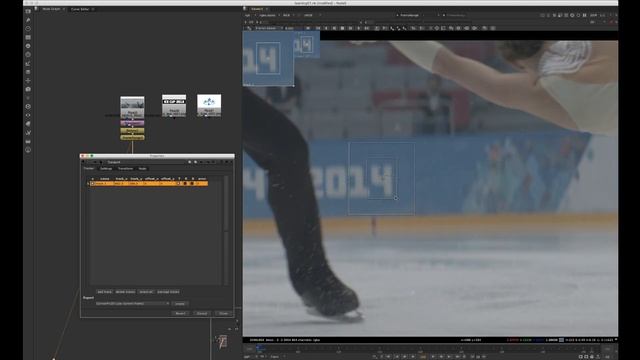Open the Tracker tab in properties panel

pos(89,168)
